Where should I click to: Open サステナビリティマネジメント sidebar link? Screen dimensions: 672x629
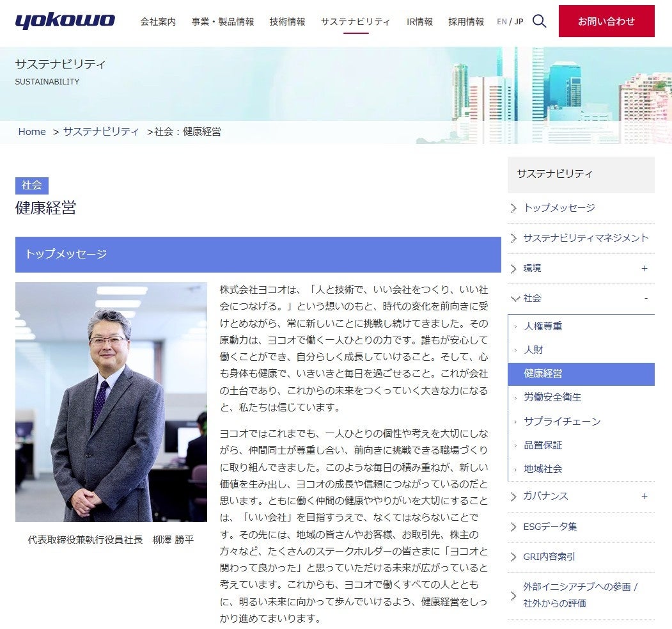586,238
